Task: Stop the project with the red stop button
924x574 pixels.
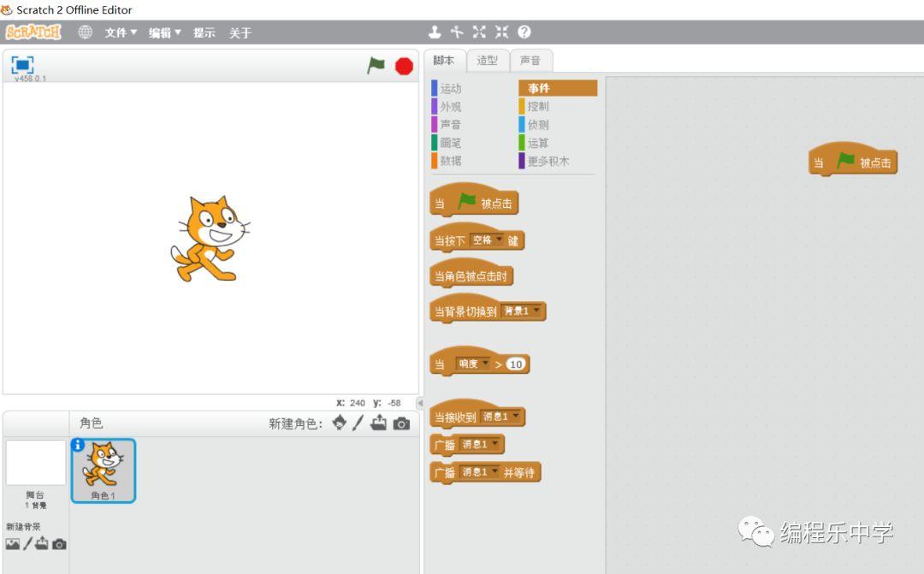Action: click(x=404, y=66)
